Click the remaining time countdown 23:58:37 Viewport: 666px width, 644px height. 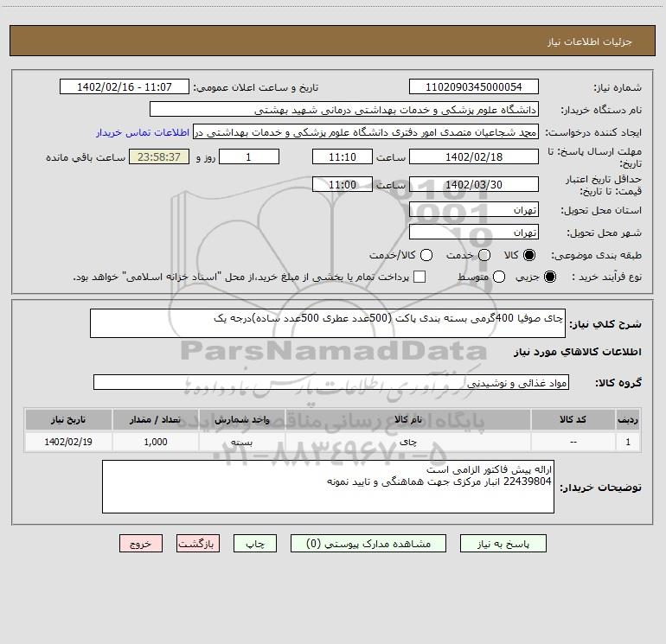click(x=159, y=157)
